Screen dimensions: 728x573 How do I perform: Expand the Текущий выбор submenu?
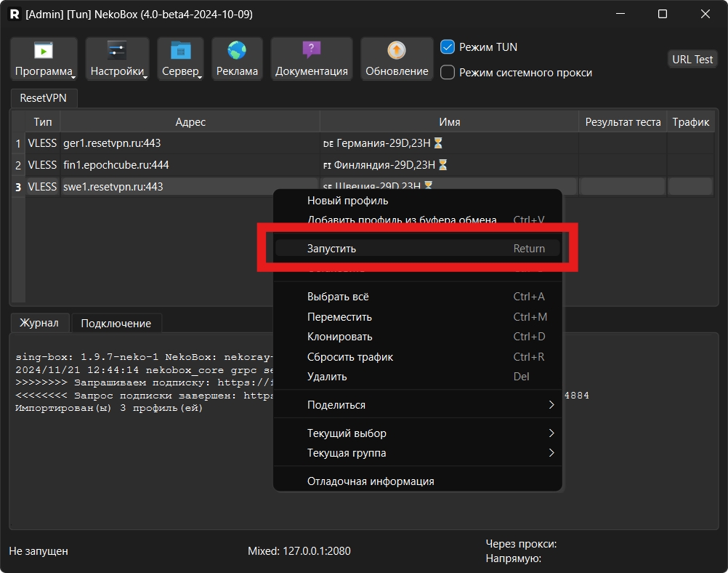[x=417, y=433]
